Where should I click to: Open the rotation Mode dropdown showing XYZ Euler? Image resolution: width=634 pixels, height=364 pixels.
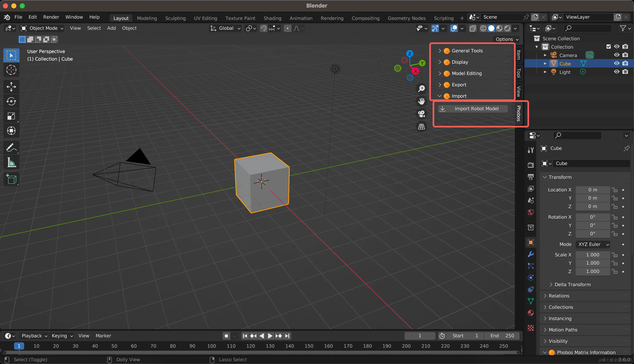(592, 244)
